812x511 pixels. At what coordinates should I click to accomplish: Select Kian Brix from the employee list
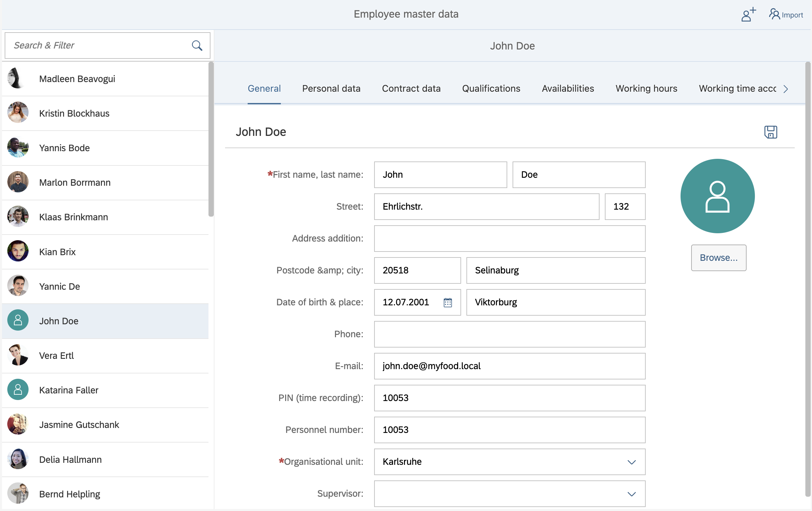57,252
